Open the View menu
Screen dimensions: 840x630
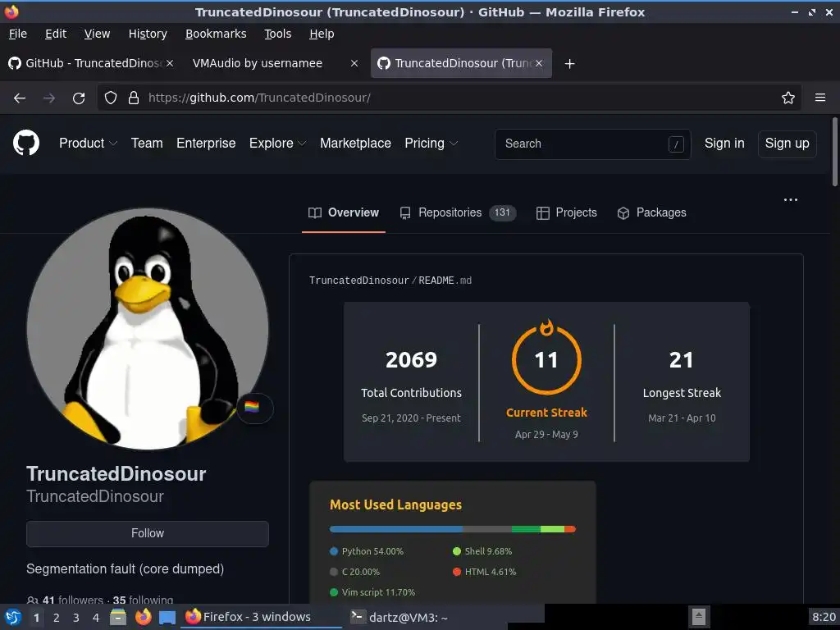(x=97, y=34)
